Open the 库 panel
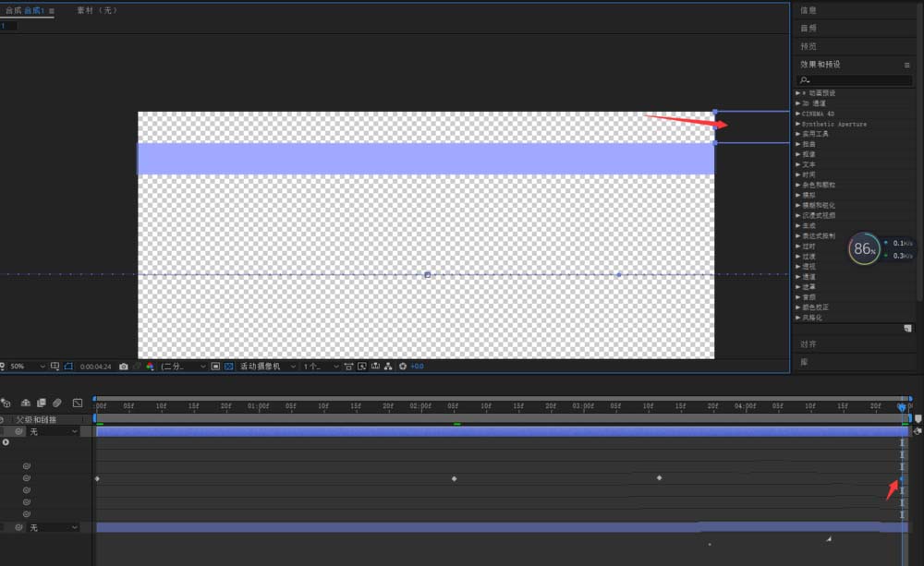 (805, 362)
